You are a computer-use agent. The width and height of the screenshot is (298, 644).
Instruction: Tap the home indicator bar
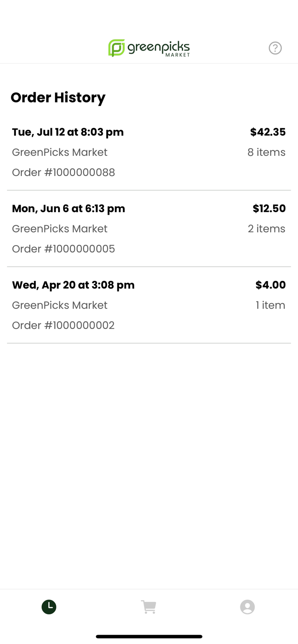click(149, 636)
